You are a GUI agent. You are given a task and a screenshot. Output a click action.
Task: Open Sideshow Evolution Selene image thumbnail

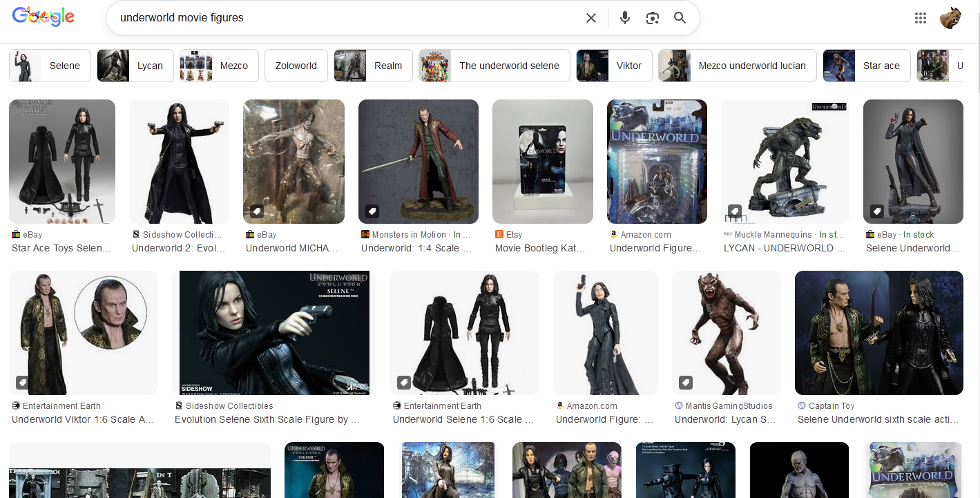[x=274, y=332]
